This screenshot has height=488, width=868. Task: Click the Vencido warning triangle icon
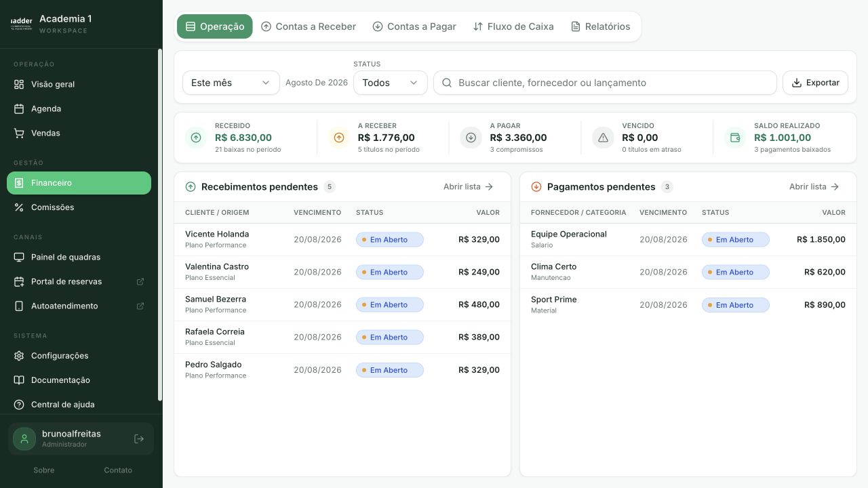pyautogui.click(x=603, y=138)
